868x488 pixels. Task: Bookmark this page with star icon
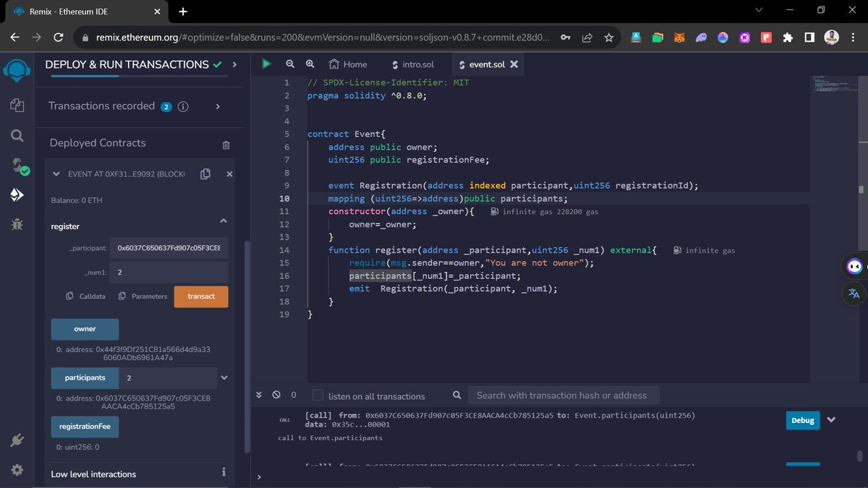tap(609, 38)
